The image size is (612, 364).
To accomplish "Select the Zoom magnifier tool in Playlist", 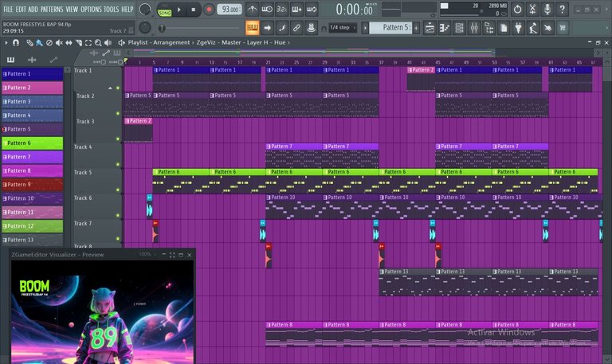I will tap(98, 42).
